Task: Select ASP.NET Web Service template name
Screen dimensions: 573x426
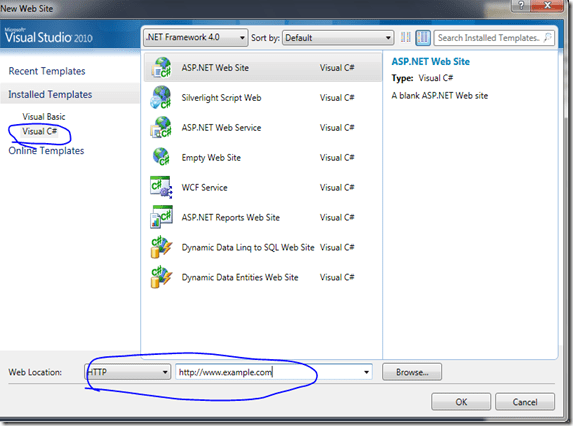Action: point(221,128)
